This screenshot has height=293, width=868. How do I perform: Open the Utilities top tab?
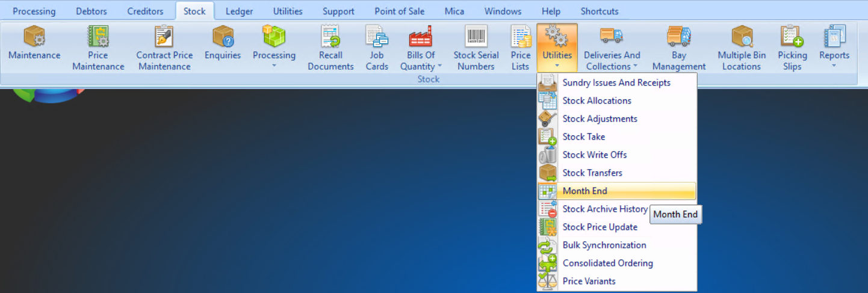click(288, 11)
